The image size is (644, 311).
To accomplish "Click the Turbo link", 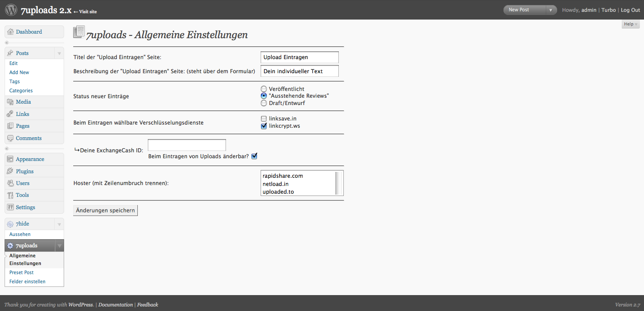I will click(x=609, y=10).
